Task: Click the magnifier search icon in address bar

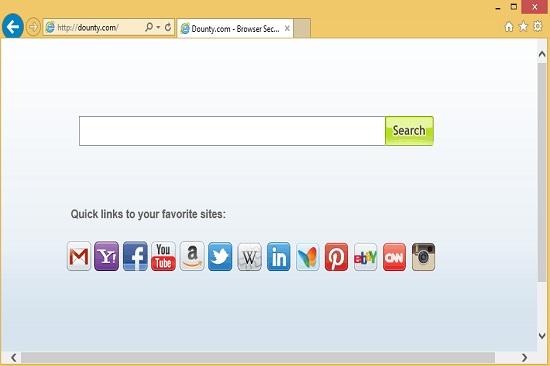Action: pyautogui.click(x=149, y=27)
